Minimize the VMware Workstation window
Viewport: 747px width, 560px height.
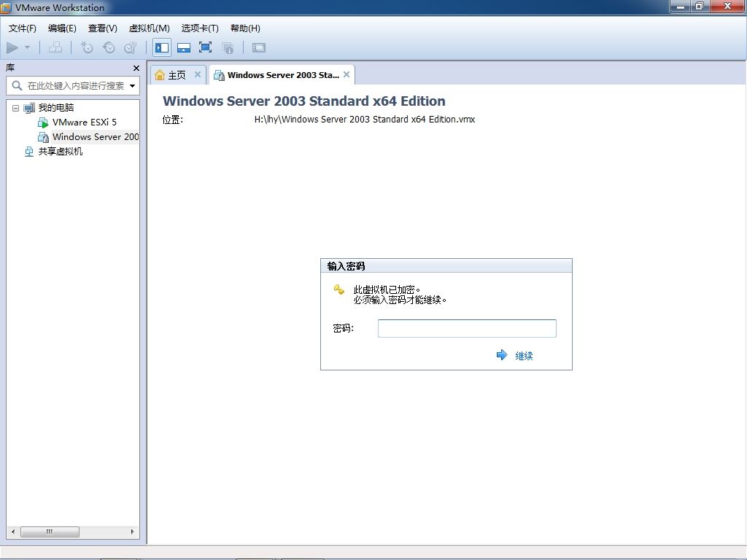tap(681, 7)
